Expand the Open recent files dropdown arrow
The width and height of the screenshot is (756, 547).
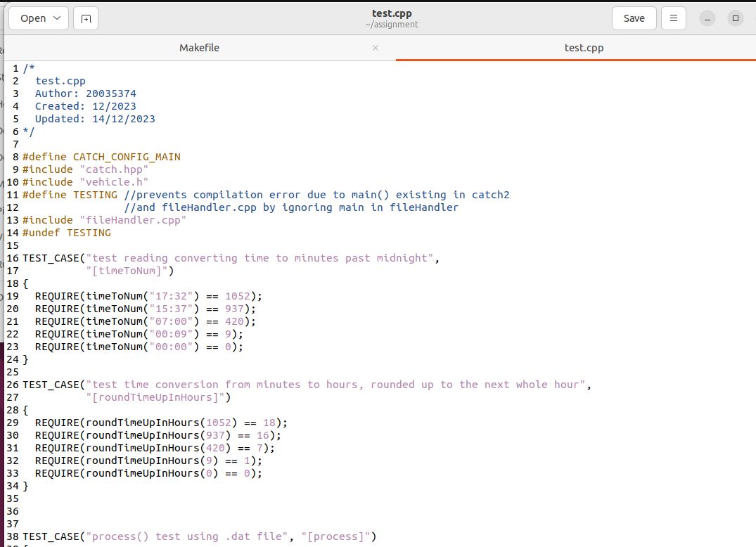tap(57, 18)
